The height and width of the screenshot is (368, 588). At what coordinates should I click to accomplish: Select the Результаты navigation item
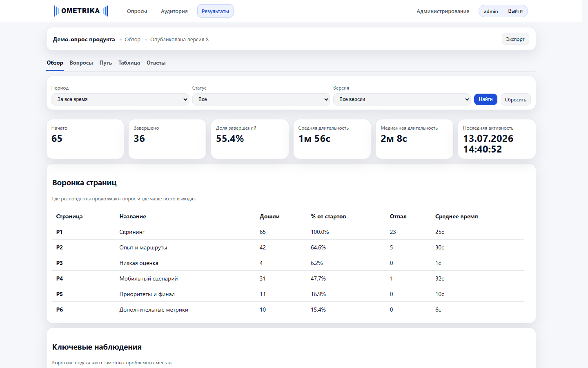coord(215,11)
